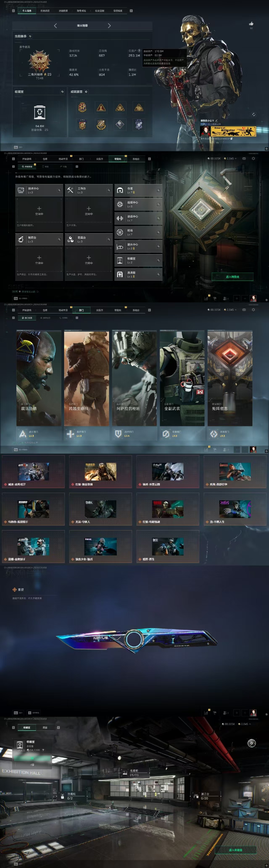
Task: Open the gear settings beside 成就徽章
Action: [86, 92]
